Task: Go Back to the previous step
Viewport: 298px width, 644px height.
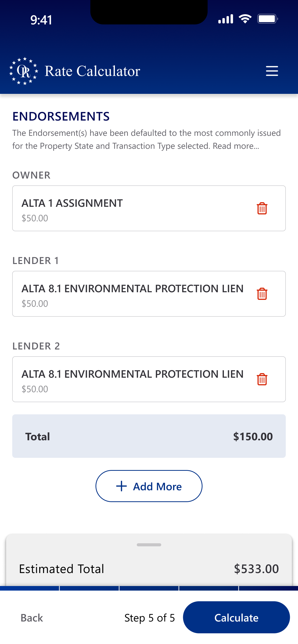Action: [x=32, y=618]
